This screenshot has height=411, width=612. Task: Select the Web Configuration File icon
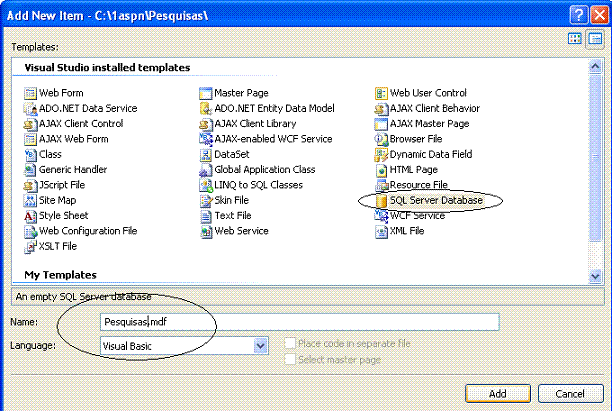(x=30, y=231)
